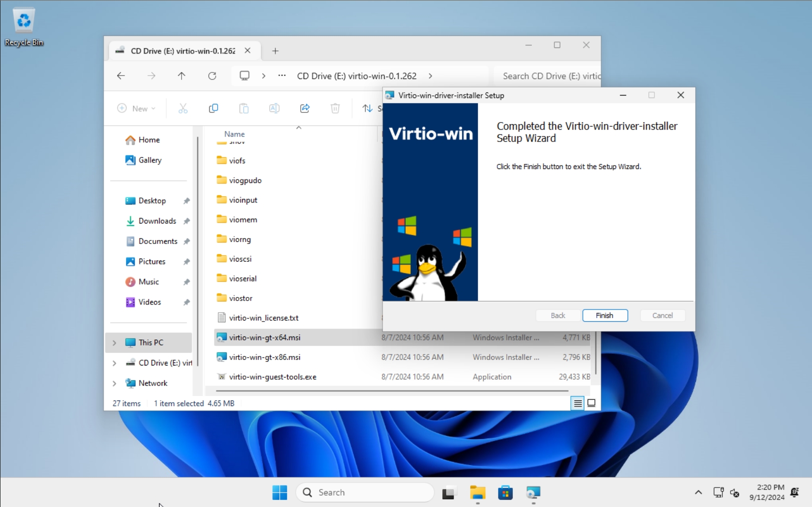Screen dimensions: 812x507
Task: Click the Paste clipboard icon
Action: [244, 108]
